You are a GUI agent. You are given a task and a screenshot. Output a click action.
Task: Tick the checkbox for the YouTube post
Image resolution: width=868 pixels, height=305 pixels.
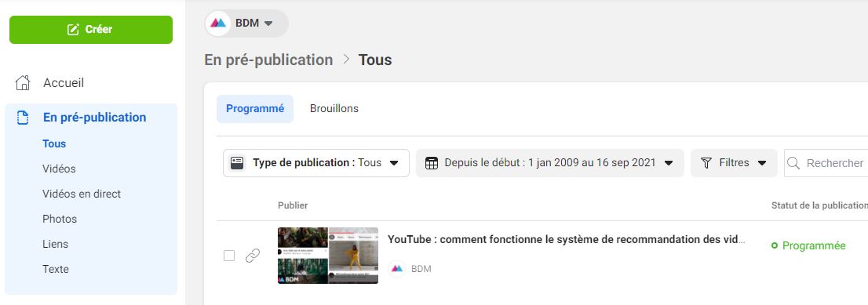229,256
